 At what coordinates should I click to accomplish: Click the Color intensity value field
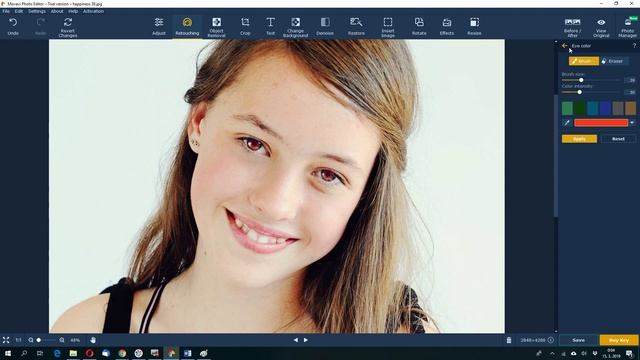(x=630, y=92)
